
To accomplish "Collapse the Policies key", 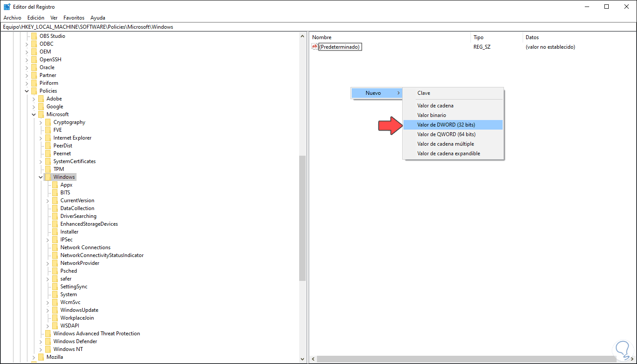I will coord(27,91).
